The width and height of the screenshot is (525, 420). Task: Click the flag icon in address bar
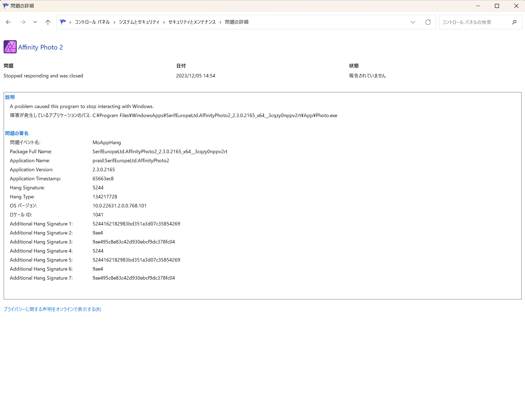(63, 22)
